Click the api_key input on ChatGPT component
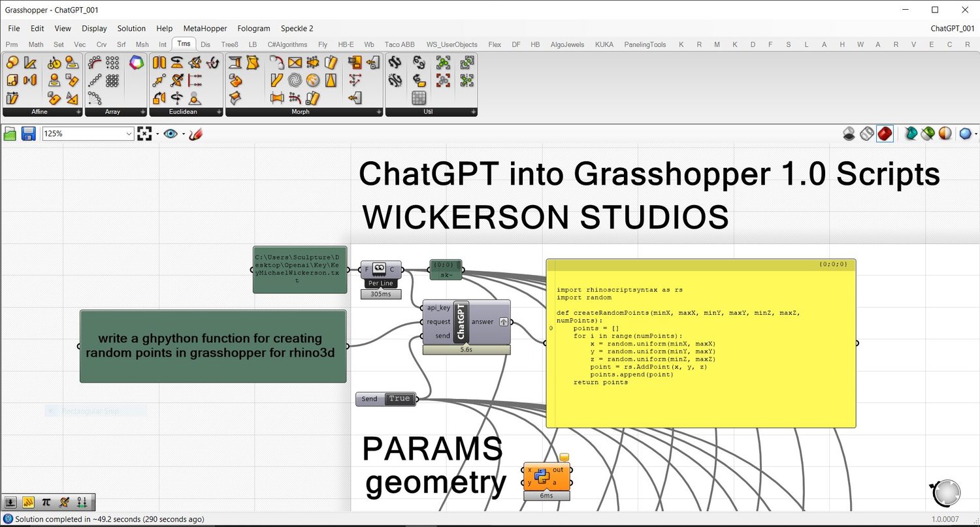Screen dimensions: 980x527 pyautogui.click(x=438, y=308)
